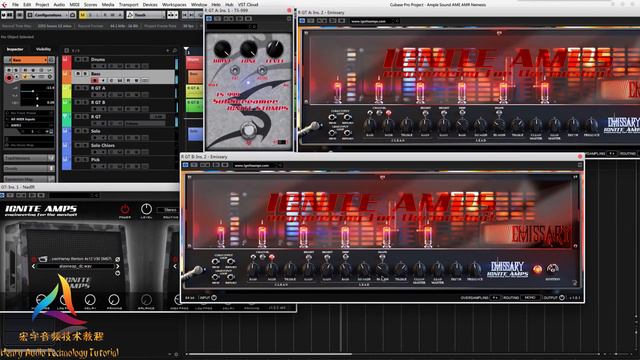Click the NadIR Power button

(125, 210)
